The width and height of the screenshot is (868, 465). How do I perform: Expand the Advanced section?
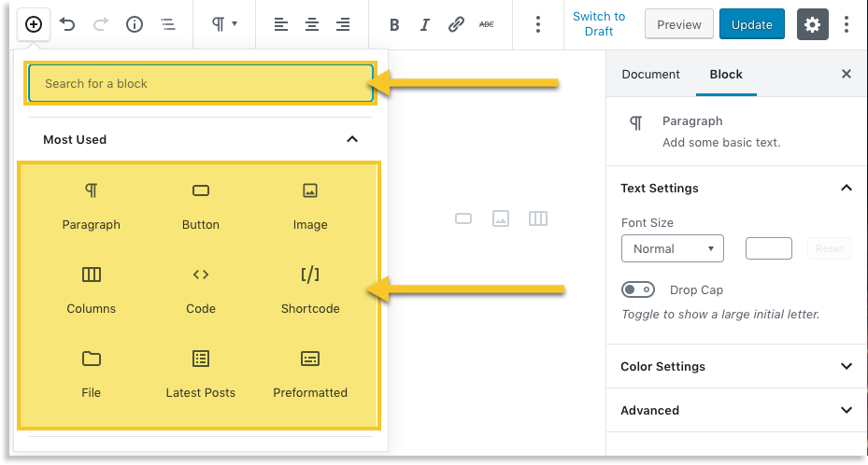(x=736, y=410)
